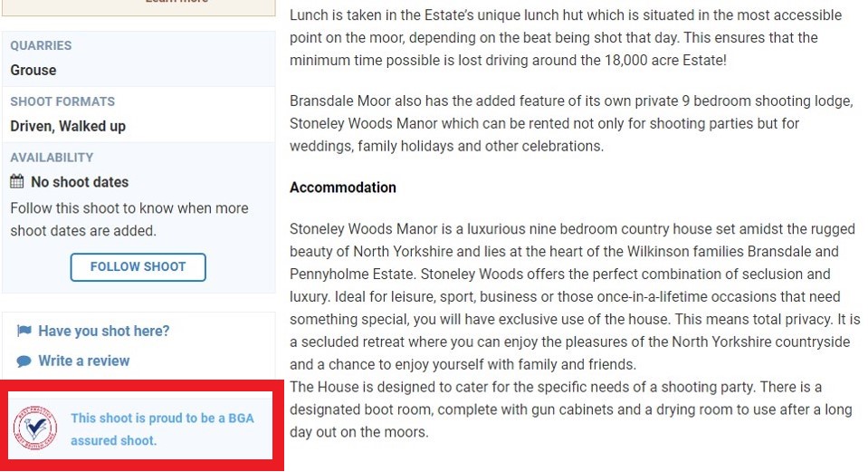868x472 pixels.
Task: Click the QUARRIES section label
Action: pyautogui.click(x=41, y=45)
